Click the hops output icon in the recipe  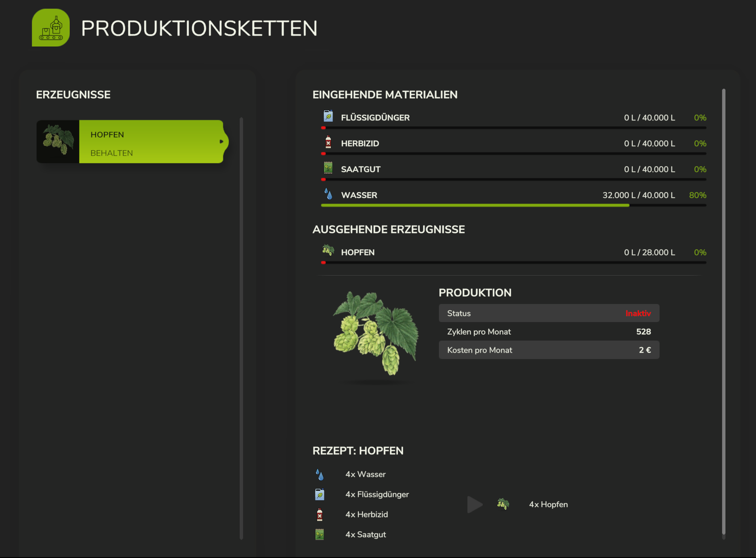(503, 504)
